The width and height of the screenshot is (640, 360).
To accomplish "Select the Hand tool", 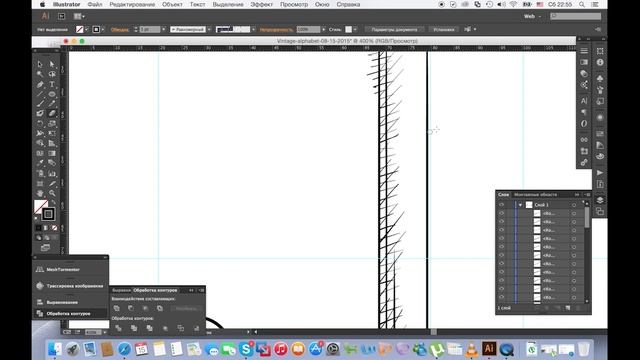I will tap(40, 193).
